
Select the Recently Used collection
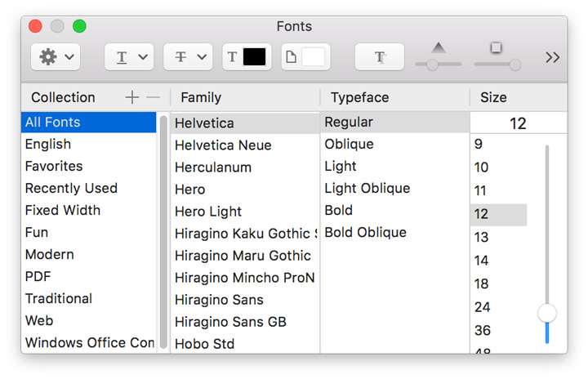pyautogui.click(x=88, y=189)
